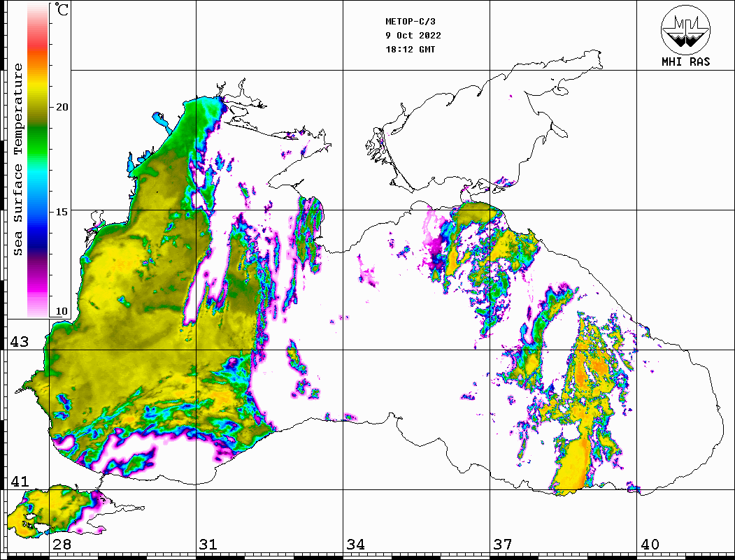The height and width of the screenshot is (560, 735).
Task: Click the 20 mark on the temperature scale
Action: tap(62, 107)
